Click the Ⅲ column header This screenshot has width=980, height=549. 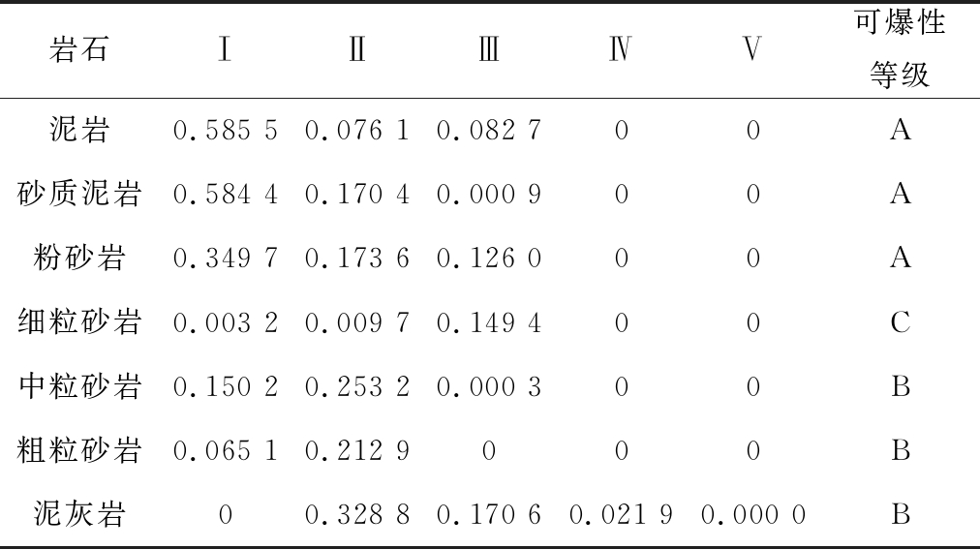click(x=488, y=50)
